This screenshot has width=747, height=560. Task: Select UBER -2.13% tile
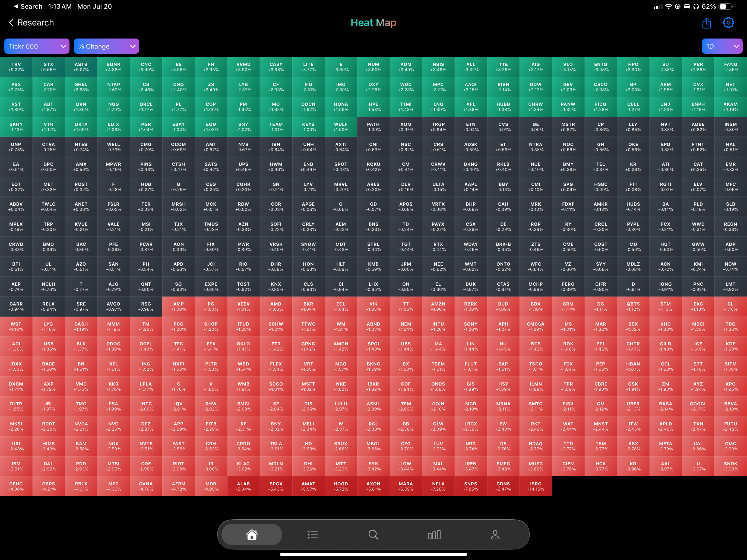pos(633,406)
